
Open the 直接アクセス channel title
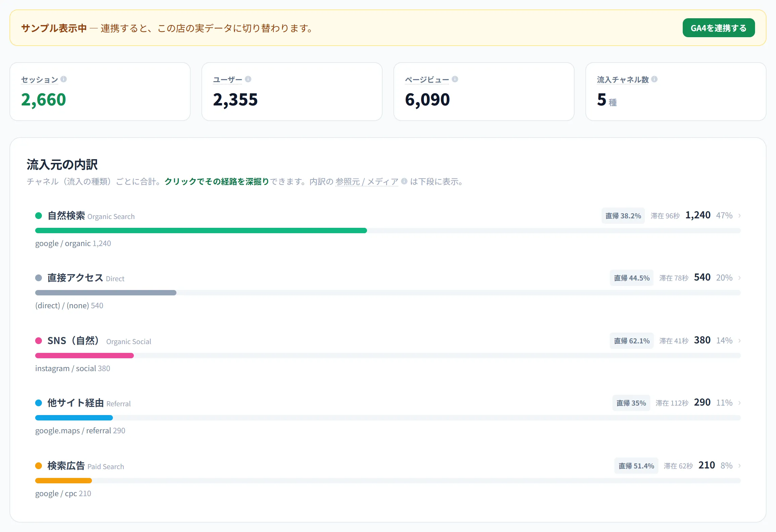[x=75, y=278]
